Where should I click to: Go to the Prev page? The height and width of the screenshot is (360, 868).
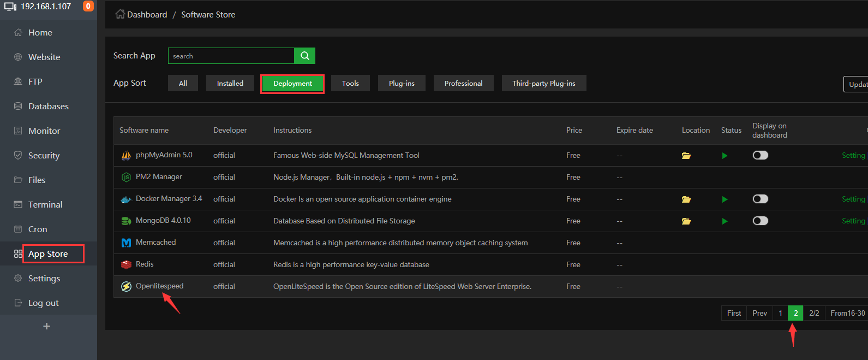click(759, 313)
